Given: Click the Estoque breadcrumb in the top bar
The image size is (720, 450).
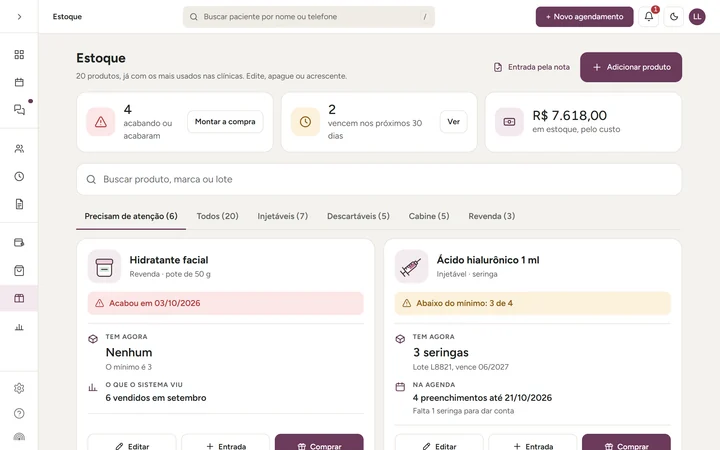Looking at the screenshot, I should pyautogui.click(x=67, y=17).
